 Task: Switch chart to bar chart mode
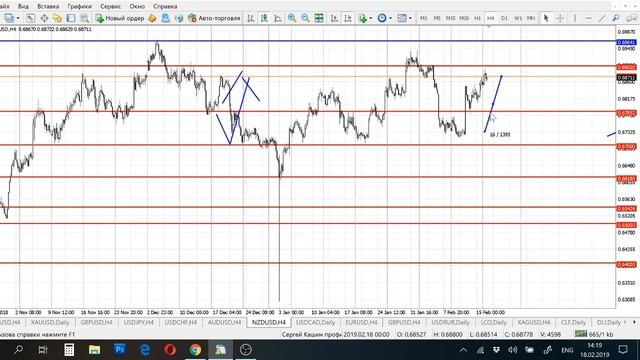[x=251, y=18]
